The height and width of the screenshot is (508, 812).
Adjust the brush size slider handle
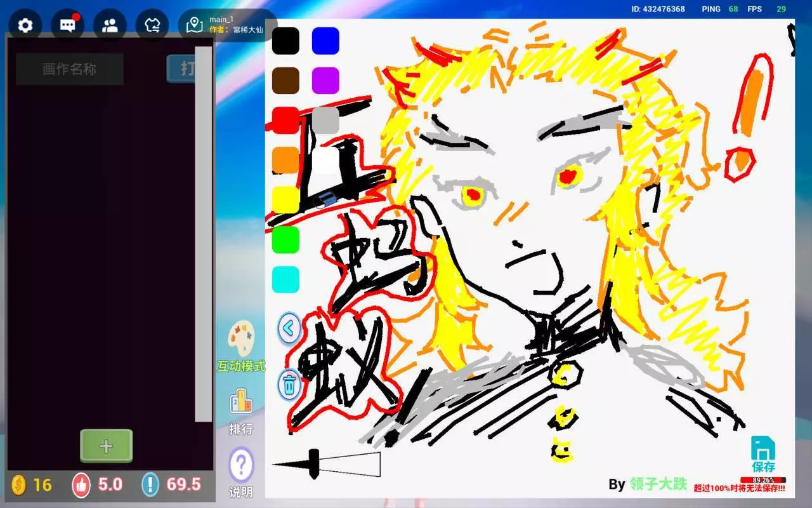tap(313, 464)
